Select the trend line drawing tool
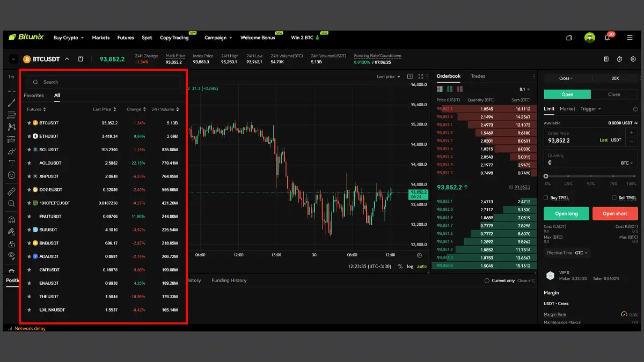Image resolution: width=644 pixels, height=362 pixels. point(11,102)
